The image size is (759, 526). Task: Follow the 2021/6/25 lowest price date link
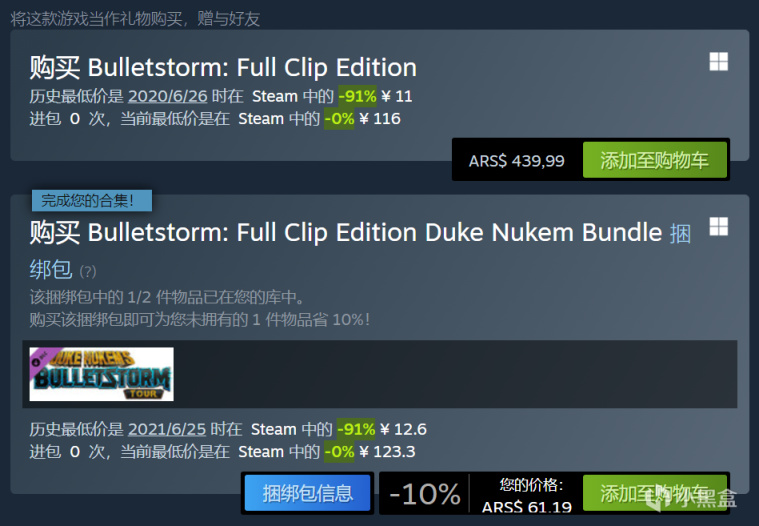(167, 429)
